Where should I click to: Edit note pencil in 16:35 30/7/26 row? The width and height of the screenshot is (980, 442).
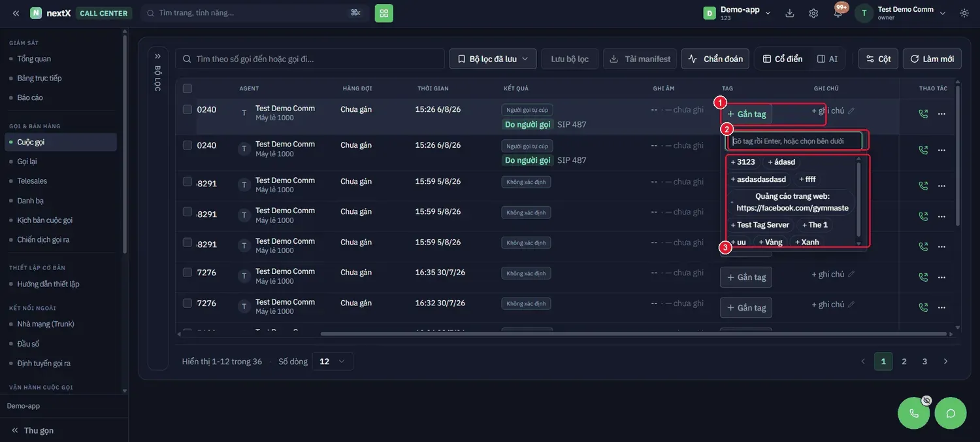point(851,275)
